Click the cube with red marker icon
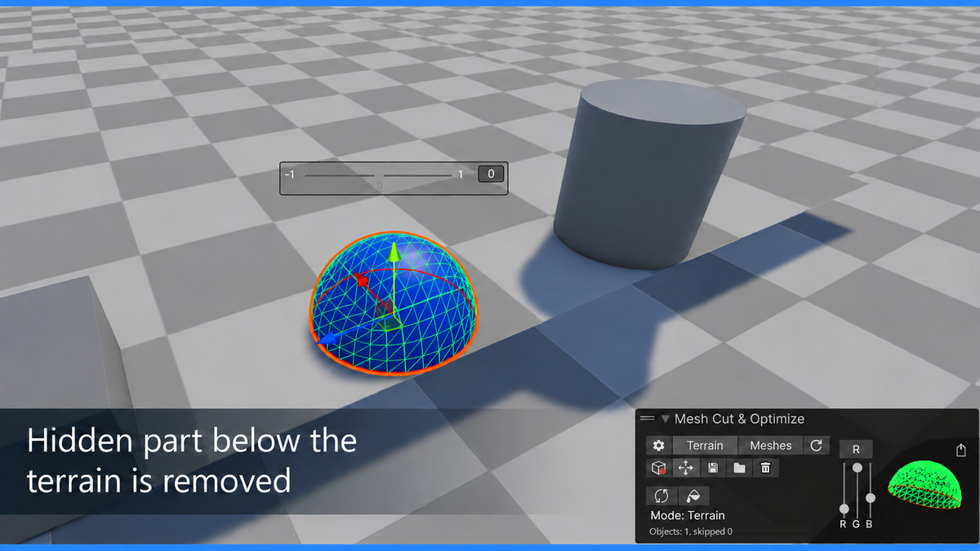This screenshot has width=980, height=551. 658,468
